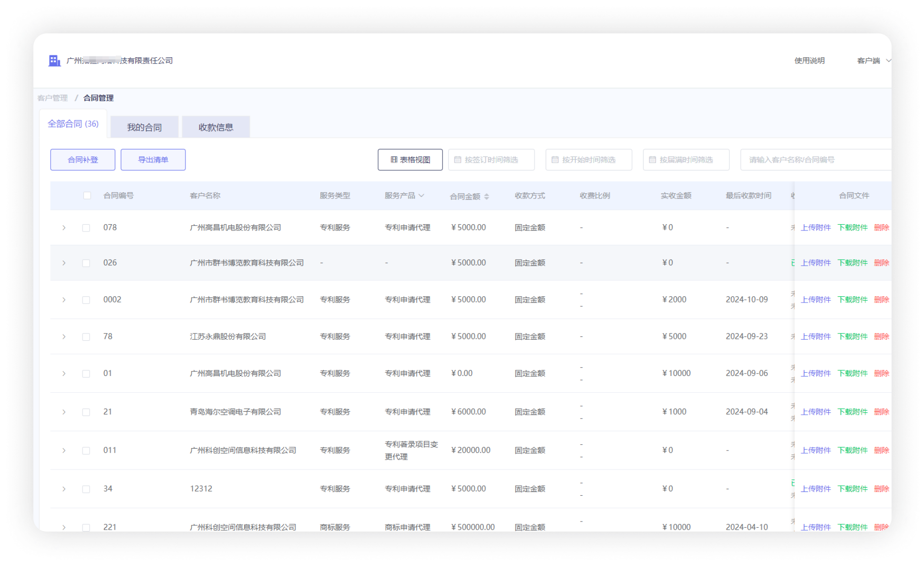
Task: Click the table view grid icon
Action: point(394,160)
